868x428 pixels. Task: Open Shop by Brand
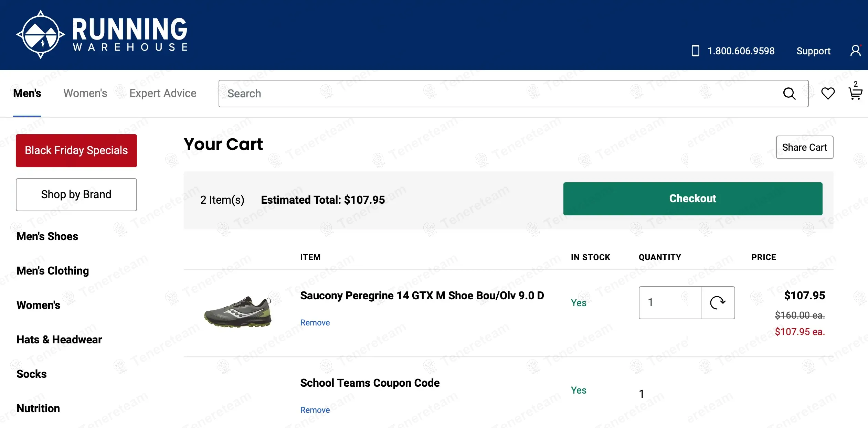[76, 194]
